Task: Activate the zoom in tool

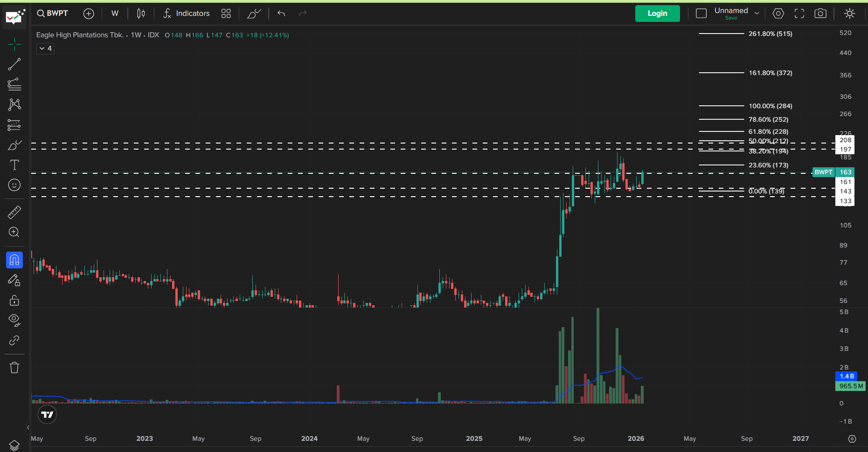Action: click(14, 232)
